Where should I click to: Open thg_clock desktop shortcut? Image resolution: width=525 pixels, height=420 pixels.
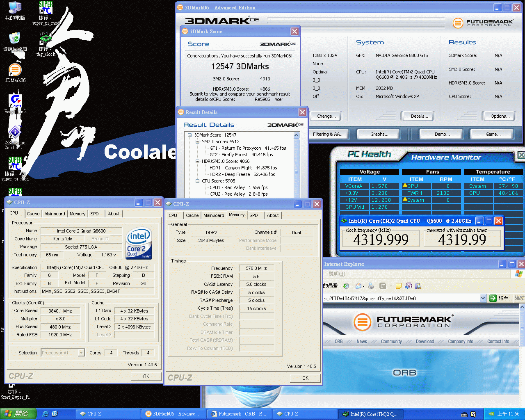(x=46, y=44)
